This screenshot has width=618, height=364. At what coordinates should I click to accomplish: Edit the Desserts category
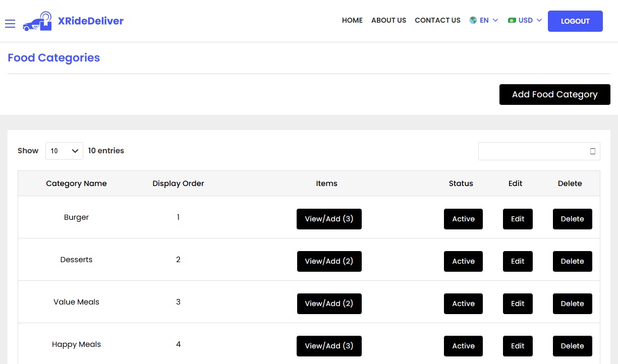[x=517, y=261]
